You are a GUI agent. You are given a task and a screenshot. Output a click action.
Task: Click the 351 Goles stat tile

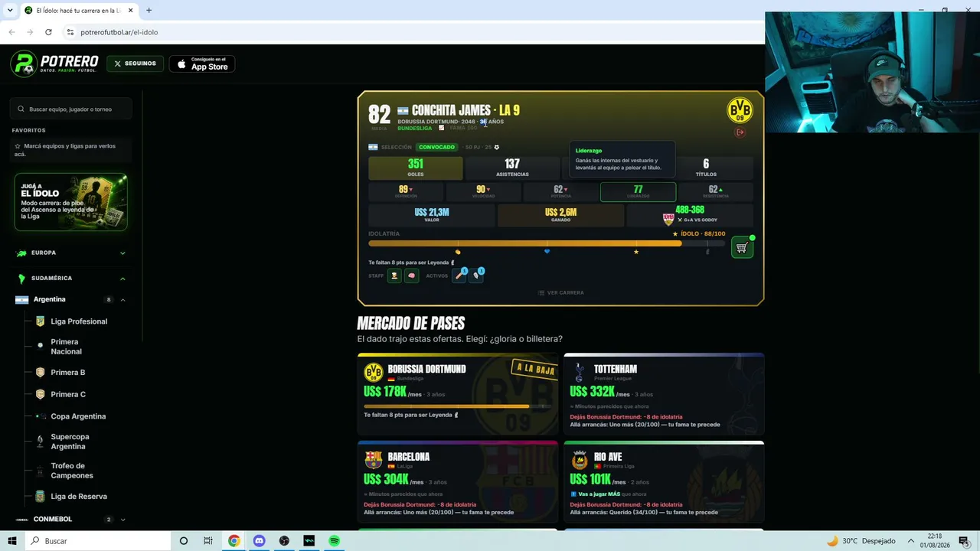pos(416,168)
